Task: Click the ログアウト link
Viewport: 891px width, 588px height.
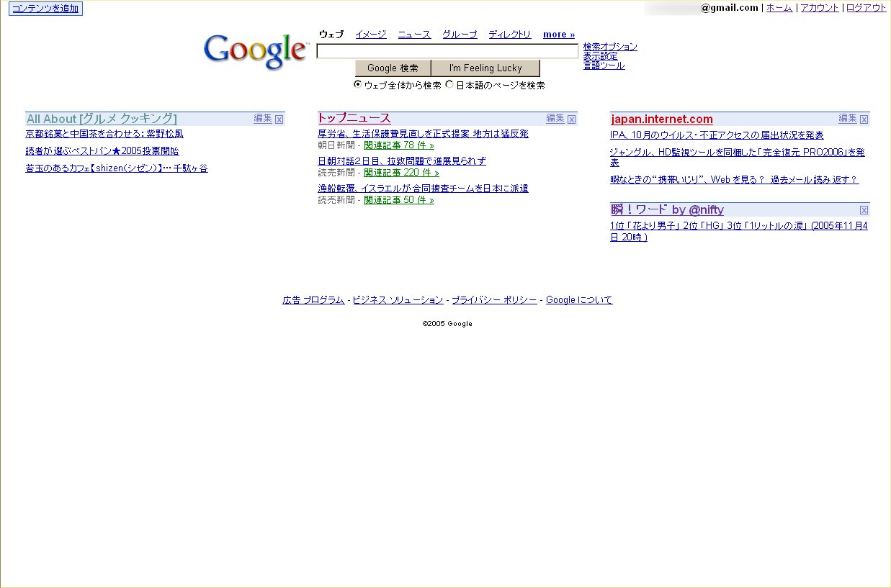Action: click(867, 8)
